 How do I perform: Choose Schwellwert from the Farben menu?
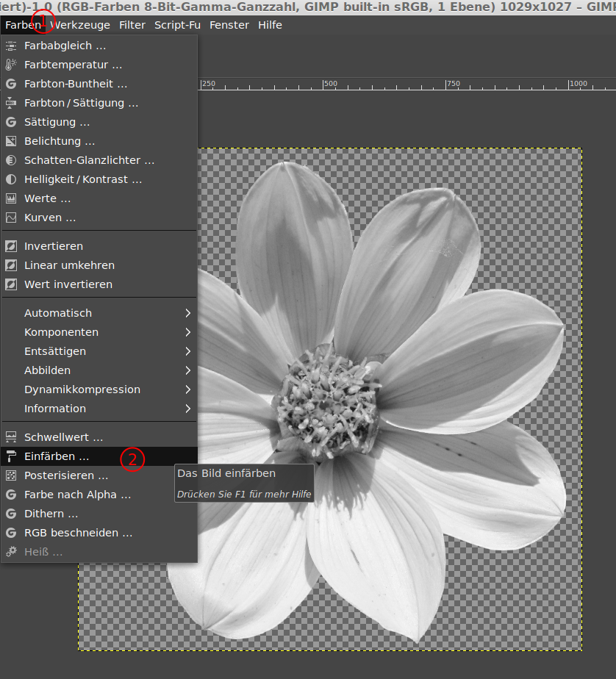point(63,437)
